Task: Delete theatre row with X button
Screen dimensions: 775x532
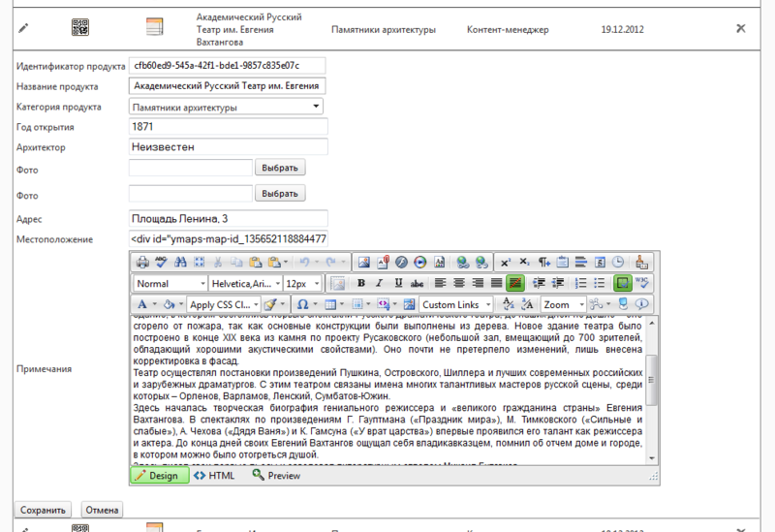Action: pos(741,28)
